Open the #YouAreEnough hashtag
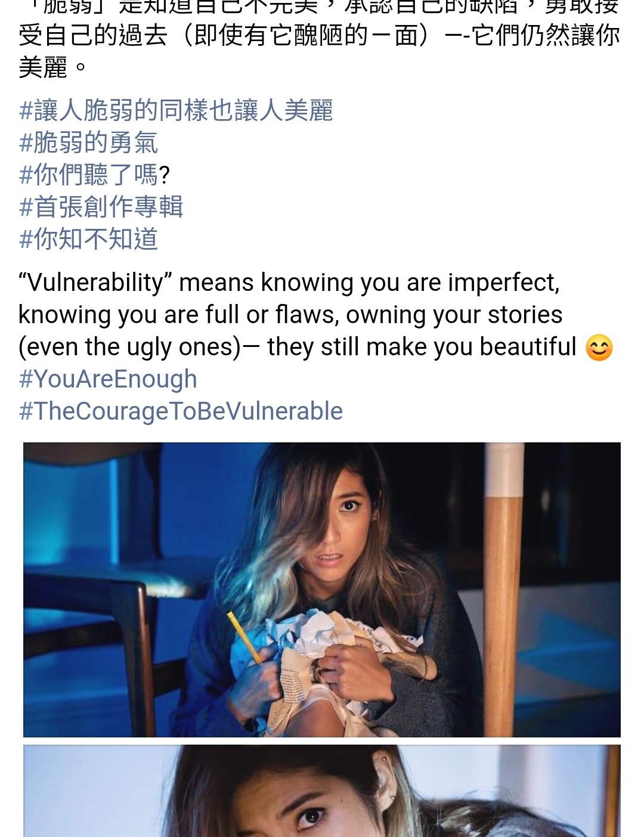The width and height of the screenshot is (644, 837). [108, 379]
